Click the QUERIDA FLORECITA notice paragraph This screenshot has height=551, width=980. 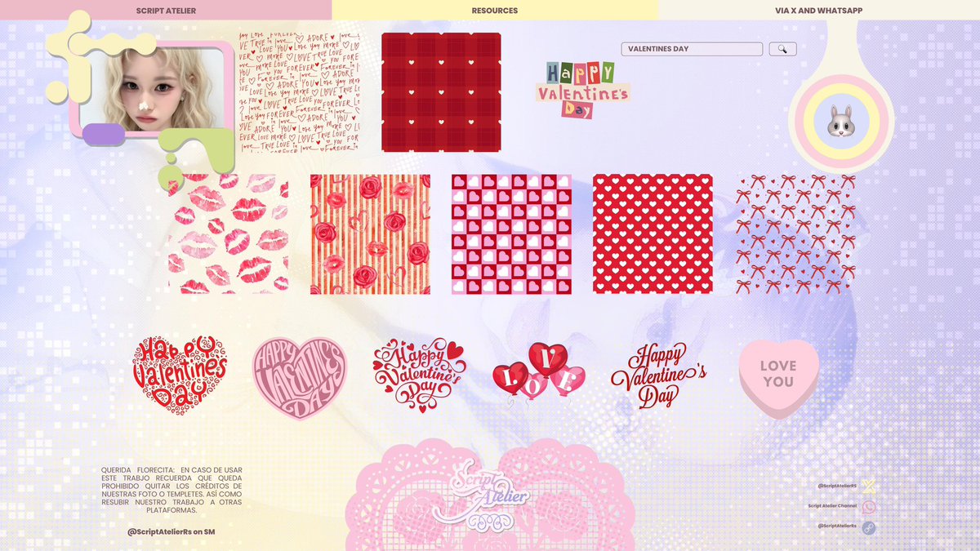point(171,490)
